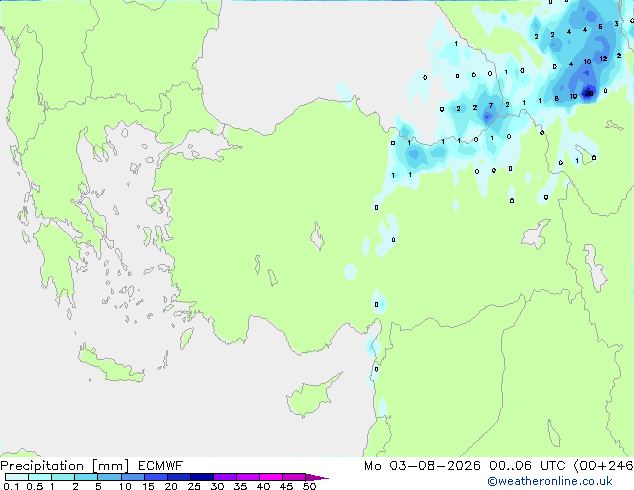This screenshot has width=634, height=490.
Task: Pick the 10–15 mm blue legend swatch
Action: [x=133, y=477]
